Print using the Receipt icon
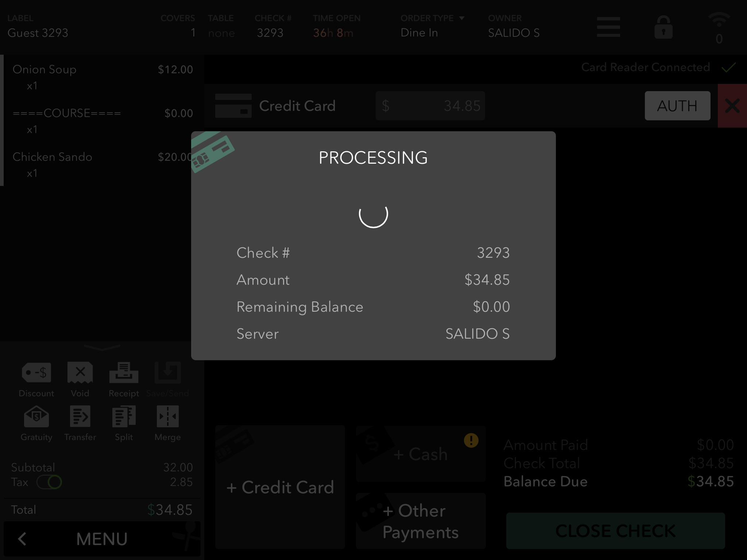Screen dimensions: 747x560 click(124, 373)
